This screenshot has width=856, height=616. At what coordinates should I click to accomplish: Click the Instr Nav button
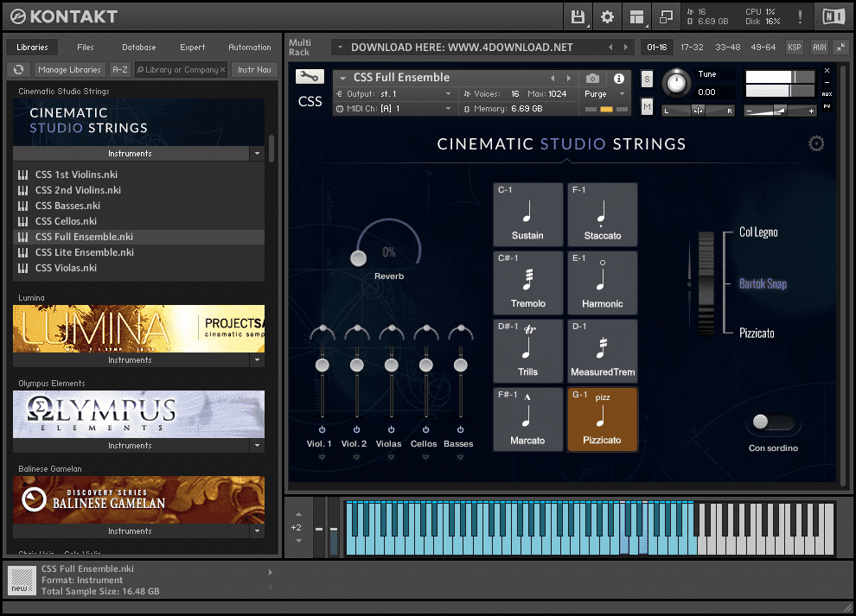(254, 70)
